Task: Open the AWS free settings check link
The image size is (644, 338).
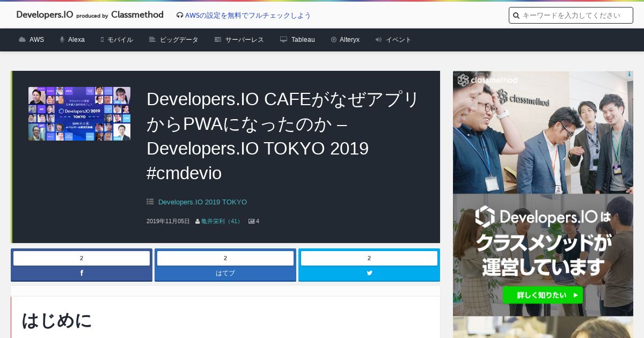Action: click(x=248, y=16)
